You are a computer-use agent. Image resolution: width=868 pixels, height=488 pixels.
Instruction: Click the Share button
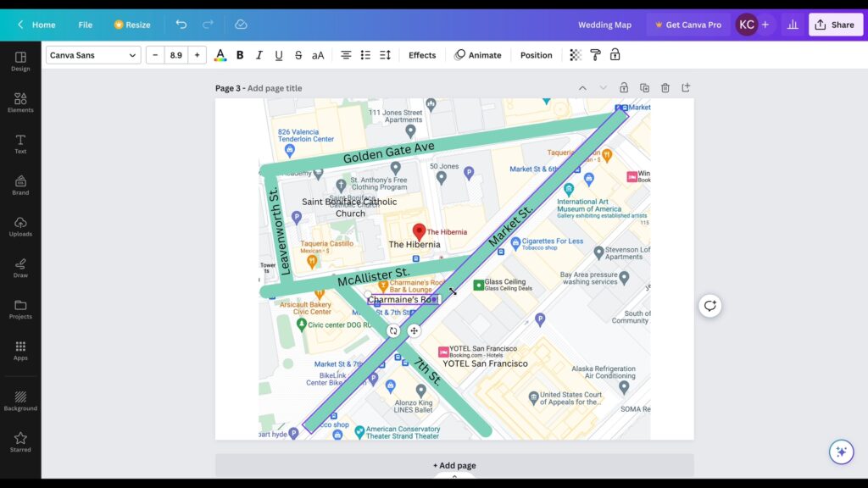[835, 25]
